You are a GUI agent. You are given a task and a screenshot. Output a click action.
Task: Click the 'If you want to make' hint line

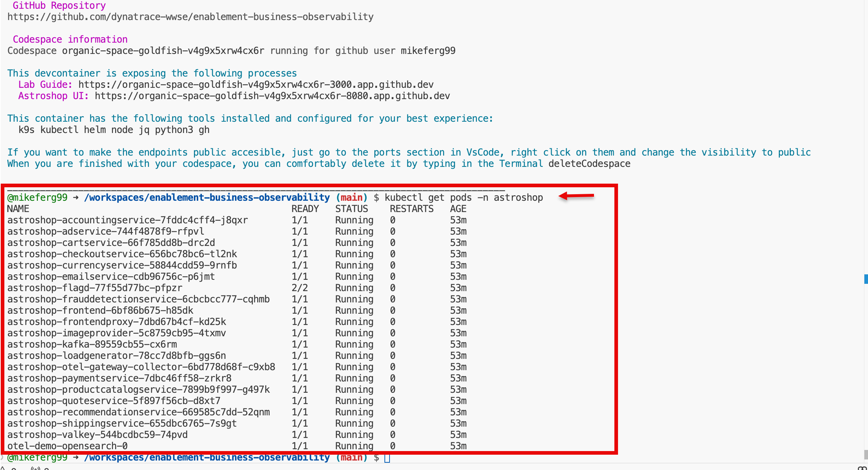(409, 152)
